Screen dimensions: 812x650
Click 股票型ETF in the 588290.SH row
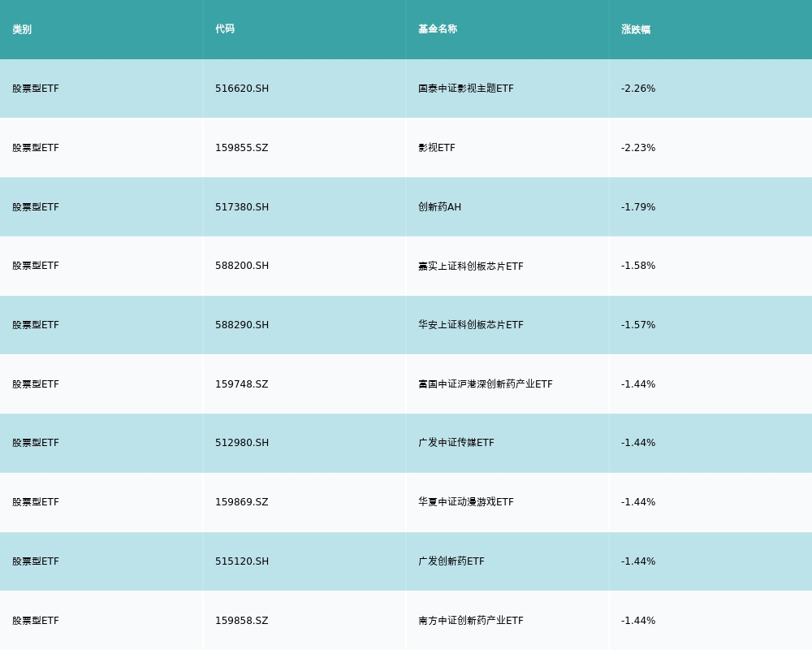pos(36,325)
